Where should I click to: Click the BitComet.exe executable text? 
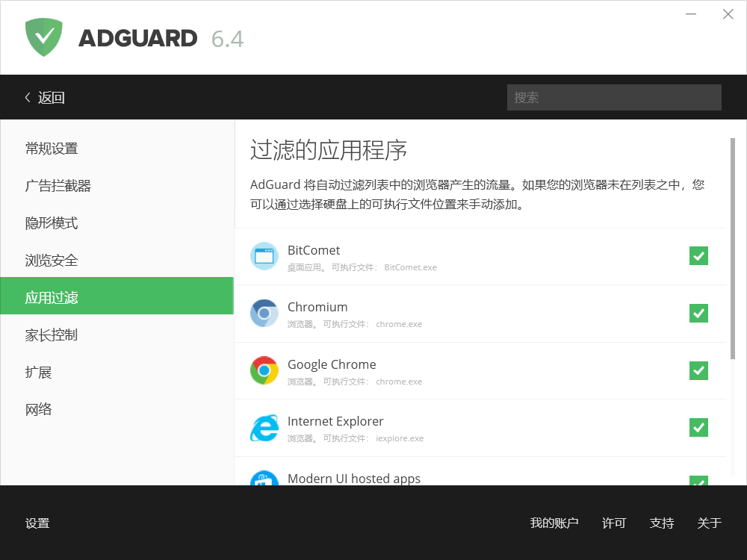410,267
